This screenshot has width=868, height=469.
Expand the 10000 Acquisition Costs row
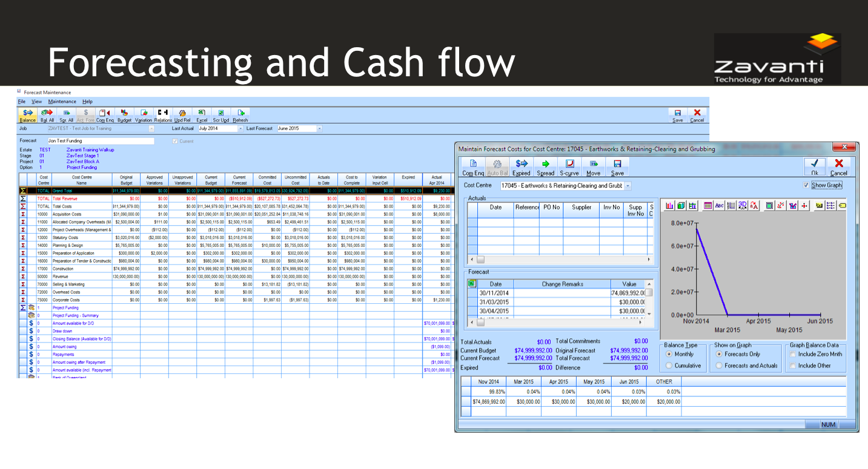point(23,214)
